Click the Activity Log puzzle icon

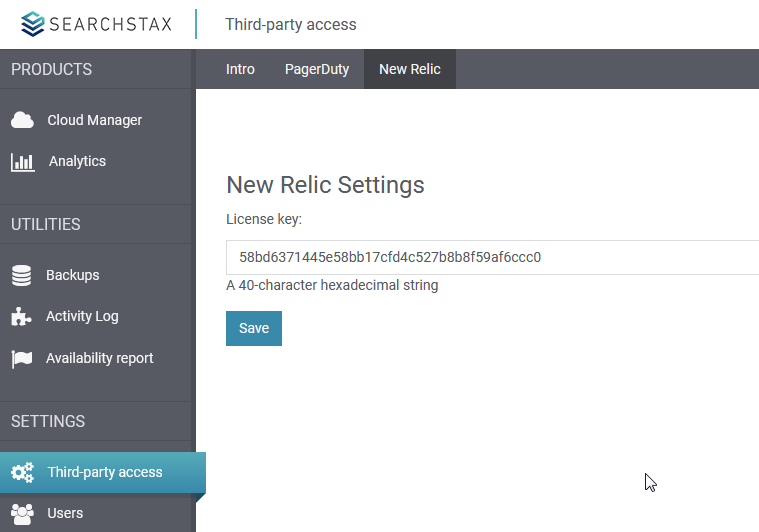tap(21, 317)
